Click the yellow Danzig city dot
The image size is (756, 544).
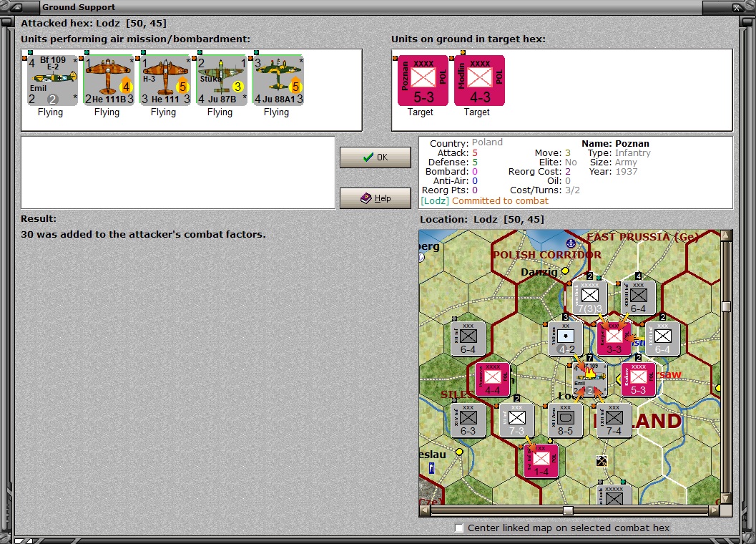coord(565,271)
